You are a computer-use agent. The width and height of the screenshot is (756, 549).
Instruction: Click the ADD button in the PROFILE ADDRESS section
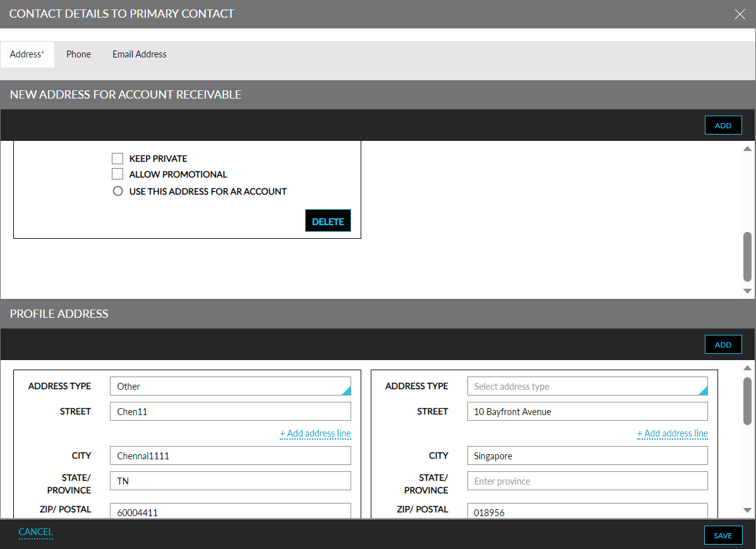pyautogui.click(x=723, y=344)
